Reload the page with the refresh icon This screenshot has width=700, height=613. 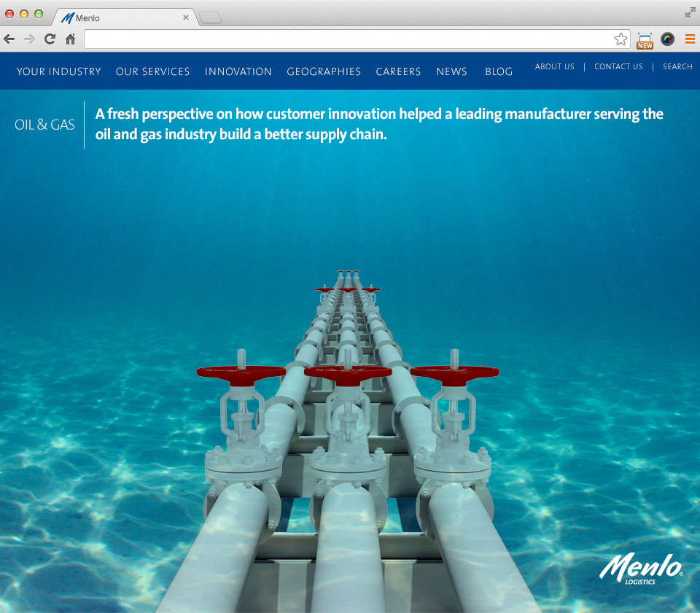(50, 39)
